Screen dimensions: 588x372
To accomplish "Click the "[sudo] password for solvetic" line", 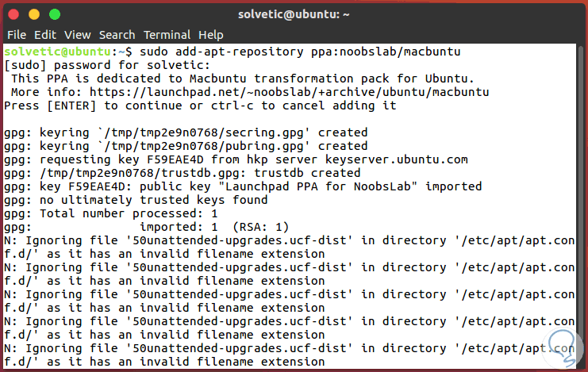I will [107, 65].
